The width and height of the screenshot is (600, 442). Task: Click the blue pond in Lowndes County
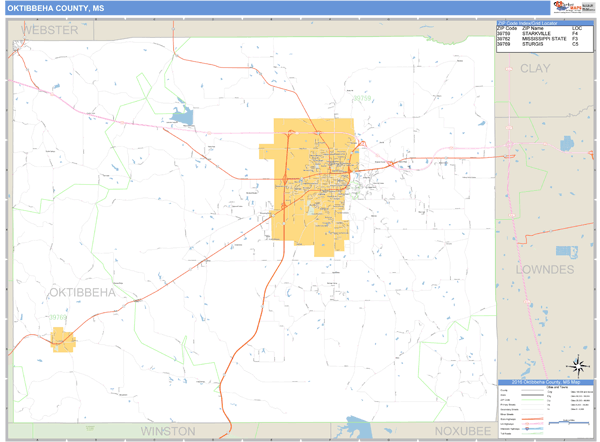tap(567, 251)
